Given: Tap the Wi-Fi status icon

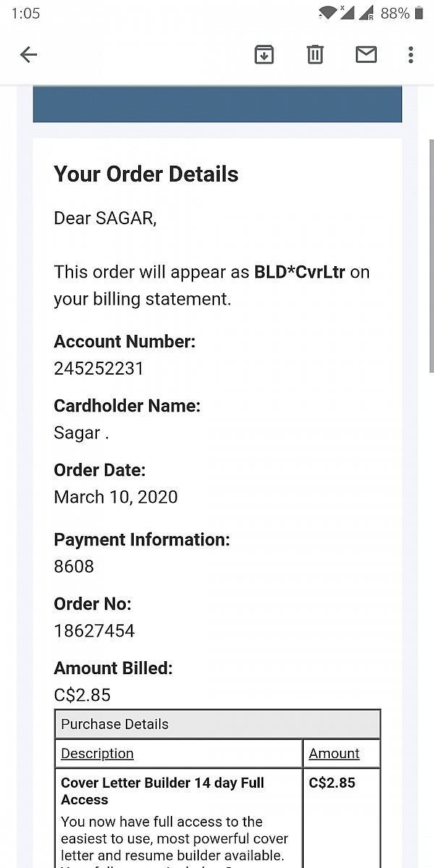Looking at the screenshot, I should pyautogui.click(x=328, y=13).
